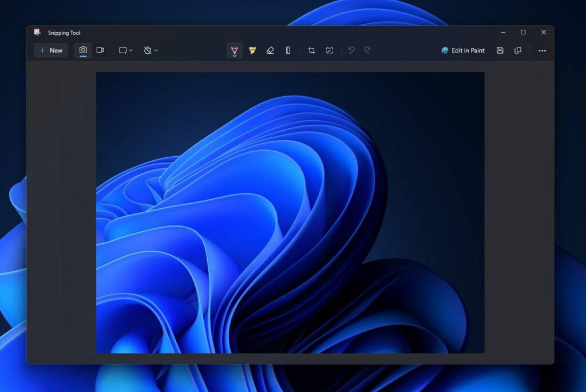Save the snip with the floppy disk icon
586x392 pixels.
point(500,50)
